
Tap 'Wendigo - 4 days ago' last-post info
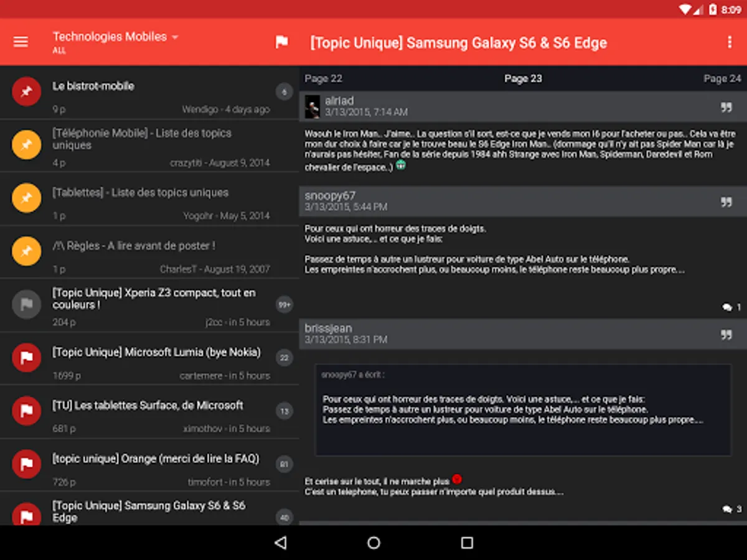tap(226, 110)
